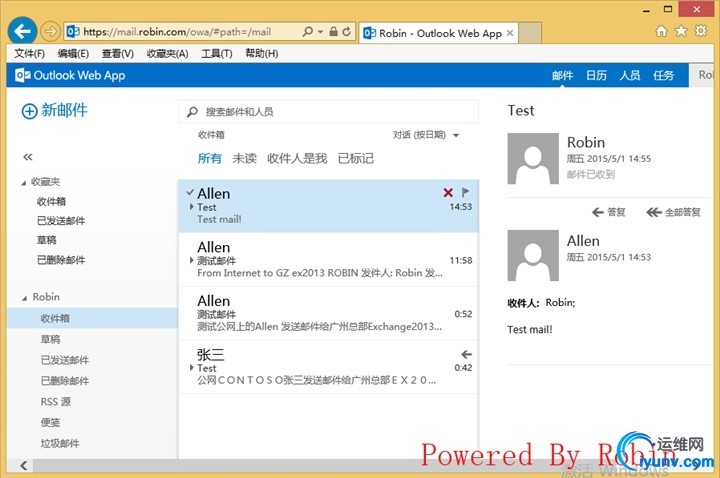
Task: Open the Allen message received at 0:52
Action: 328,314
